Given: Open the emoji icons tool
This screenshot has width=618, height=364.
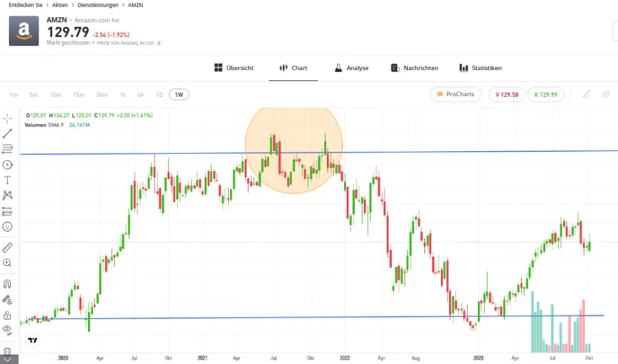Looking at the screenshot, I should click(8, 227).
